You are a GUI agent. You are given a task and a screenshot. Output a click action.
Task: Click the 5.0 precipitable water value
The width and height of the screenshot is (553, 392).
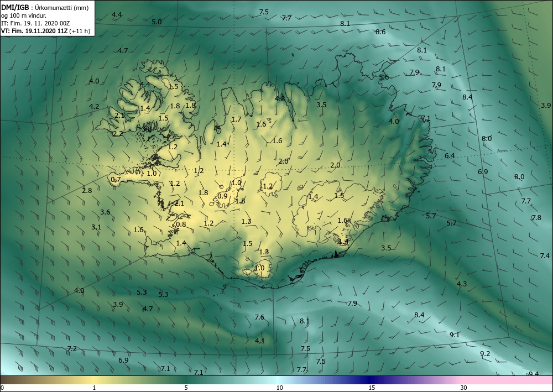pos(156,22)
